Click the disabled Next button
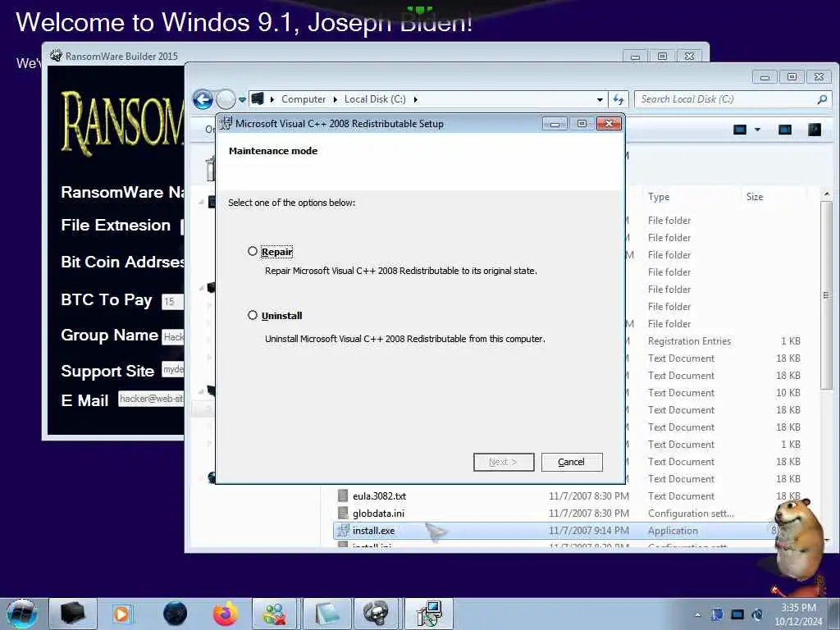This screenshot has height=630, width=840. 504,462
